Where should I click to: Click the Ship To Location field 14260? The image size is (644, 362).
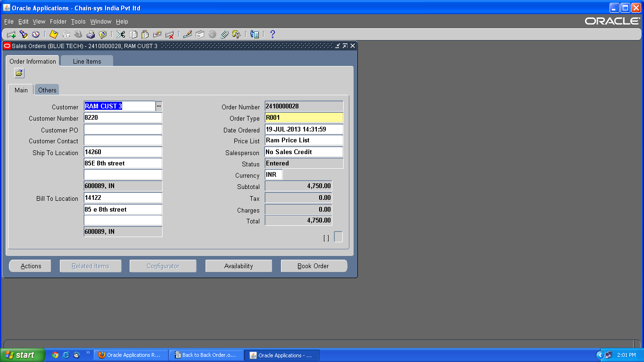point(123,152)
